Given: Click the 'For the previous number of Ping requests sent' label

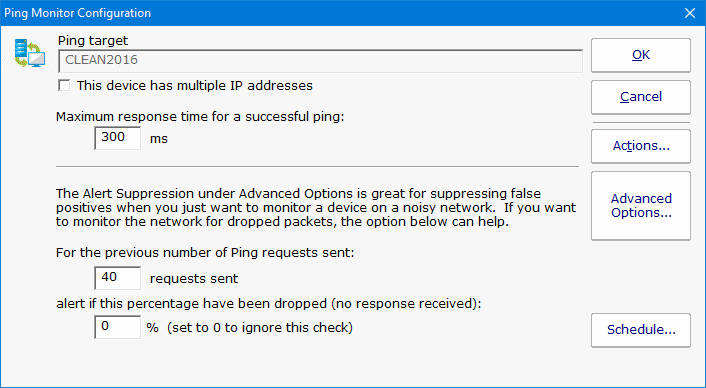Looking at the screenshot, I should coord(205,253).
